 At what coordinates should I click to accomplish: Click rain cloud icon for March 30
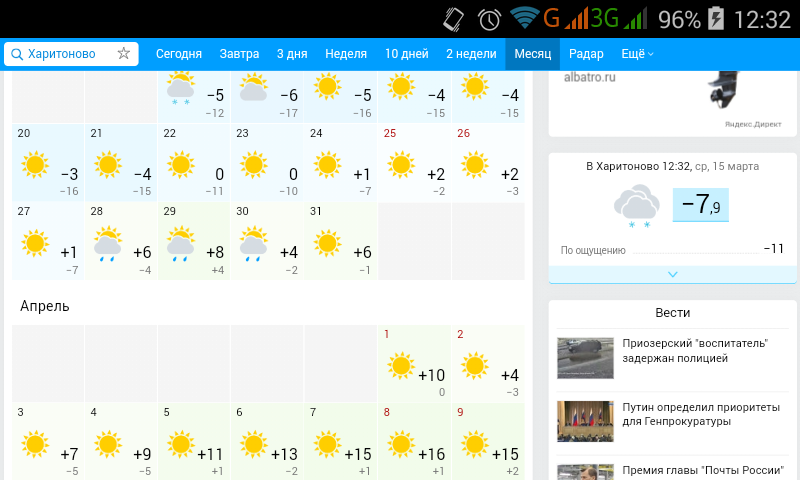[254, 244]
